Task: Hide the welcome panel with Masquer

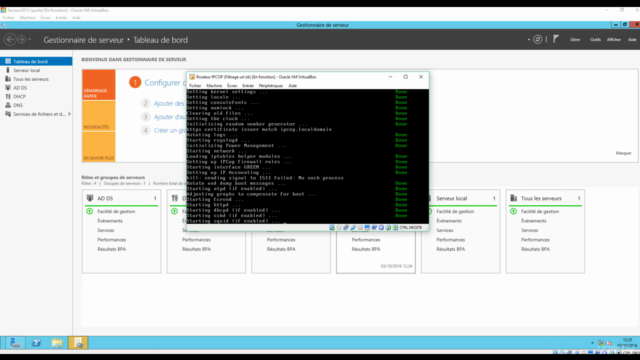Action: 623,153
